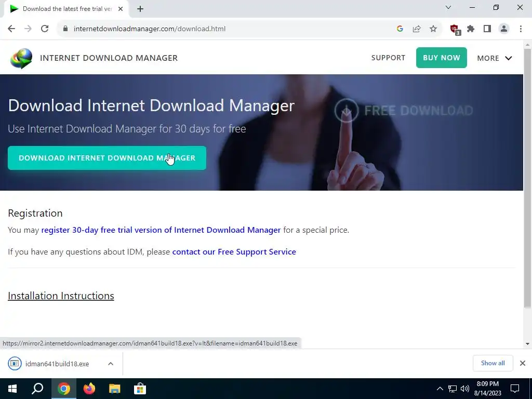Open register 30-day free trial version link
This screenshot has width=532, height=399.
click(161, 230)
